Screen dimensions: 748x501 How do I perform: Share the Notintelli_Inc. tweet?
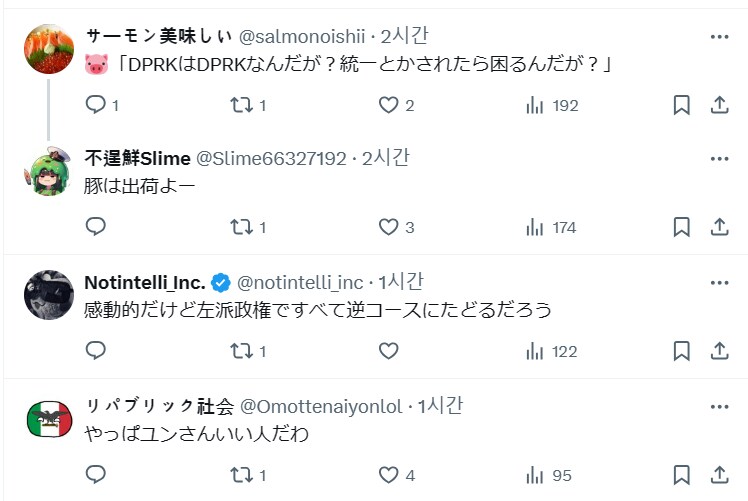[x=718, y=351]
